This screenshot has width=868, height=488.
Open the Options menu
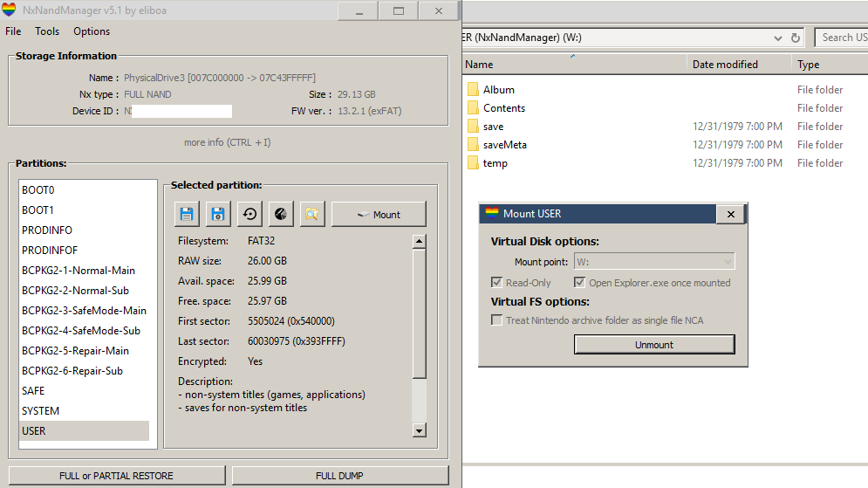[x=92, y=31]
